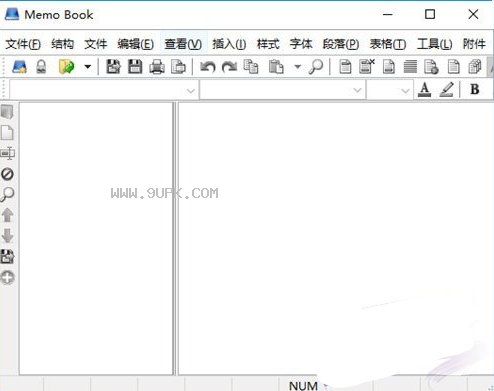Open the 插入(I) menu
The image size is (494, 391).
[229, 44]
